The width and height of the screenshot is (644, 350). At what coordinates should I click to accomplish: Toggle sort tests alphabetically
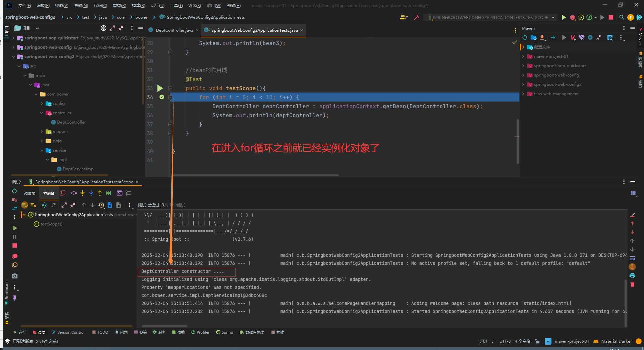click(44, 205)
